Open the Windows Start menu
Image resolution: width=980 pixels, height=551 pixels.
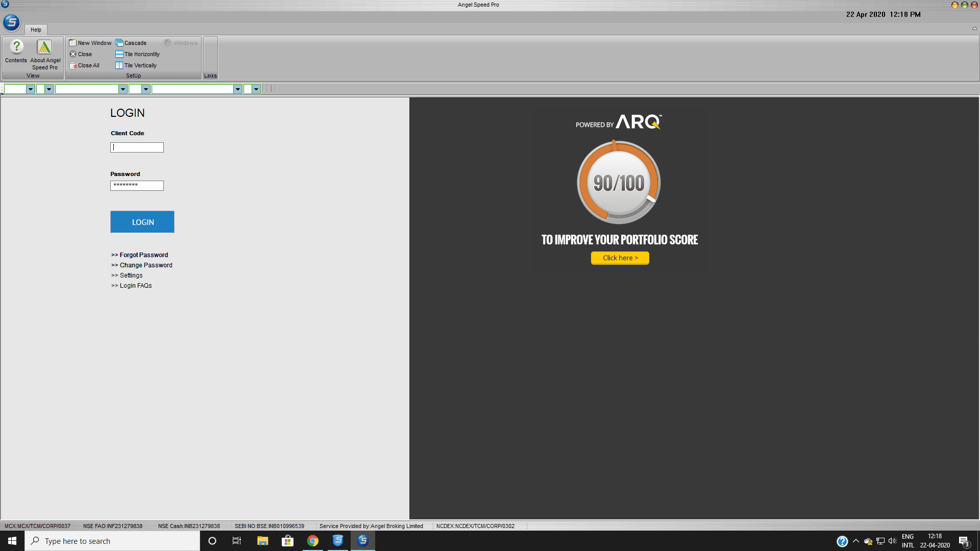12,541
